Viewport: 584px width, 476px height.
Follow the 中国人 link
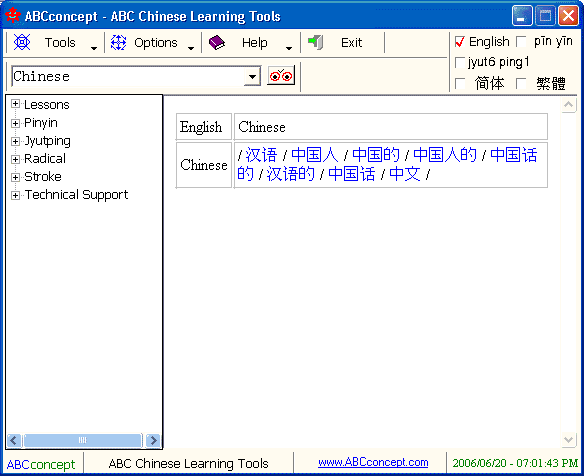[x=315, y=155]
